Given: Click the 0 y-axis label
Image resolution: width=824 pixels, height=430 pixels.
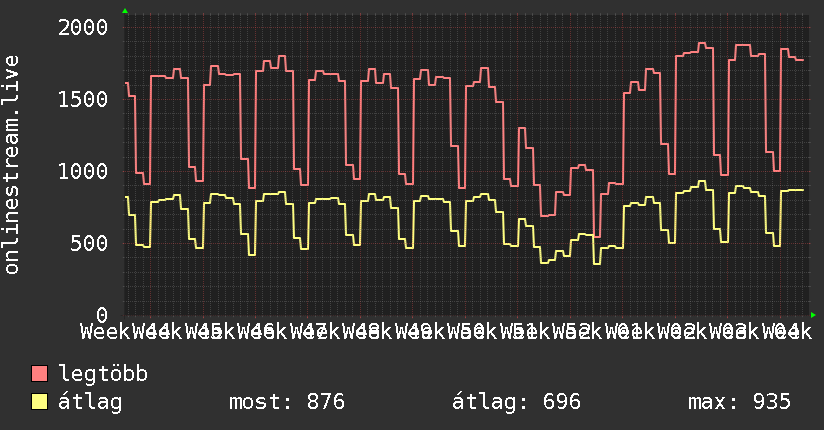Looking at the screenshot, I should click(102, 315).
